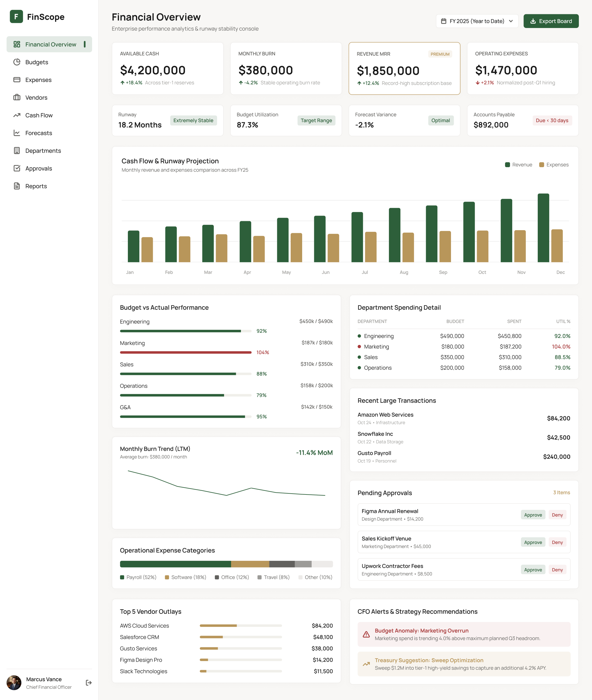The width and height of the screenshot is (592, 700).
Task: Click Marcus Vance's profile avatar
Action: click(14, 683)
